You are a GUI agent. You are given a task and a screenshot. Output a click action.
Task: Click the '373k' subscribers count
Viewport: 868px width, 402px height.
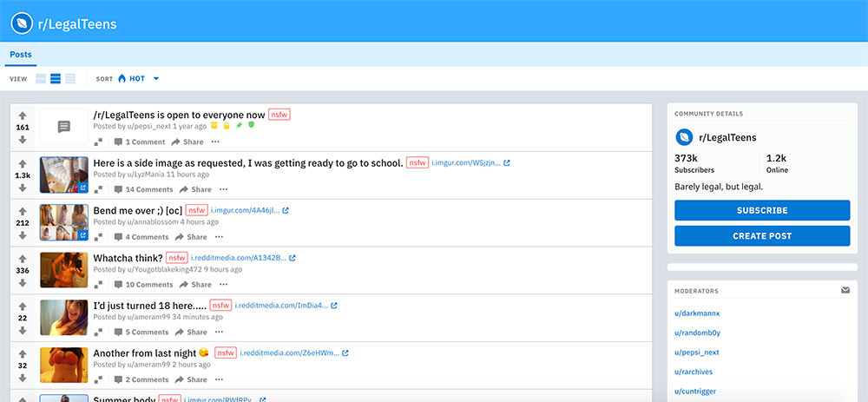tap(686, 158)
